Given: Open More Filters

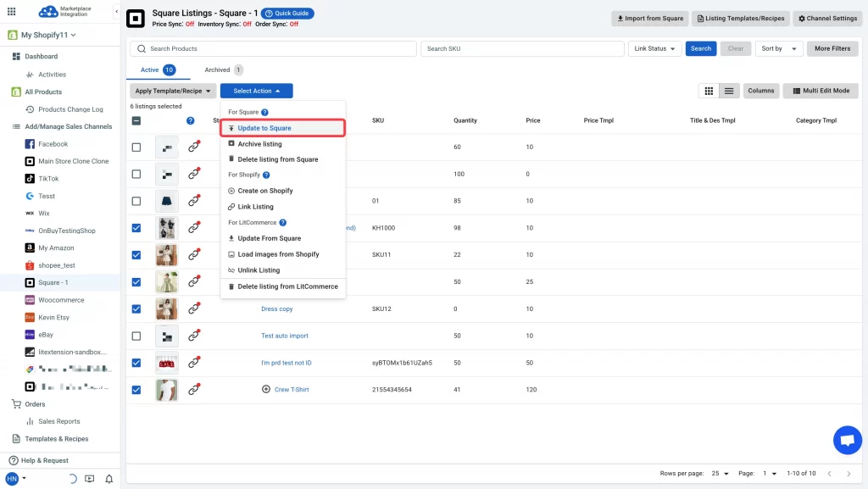Looking at the screenshot, I should tap(832, 48).
